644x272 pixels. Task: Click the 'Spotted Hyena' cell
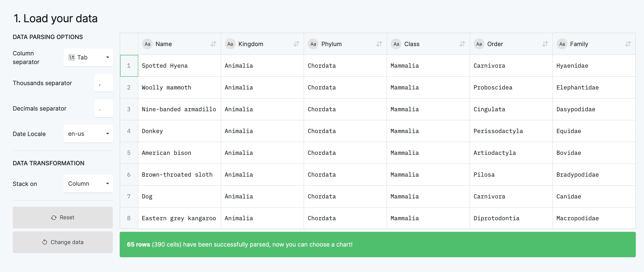(x=179, y=66)
